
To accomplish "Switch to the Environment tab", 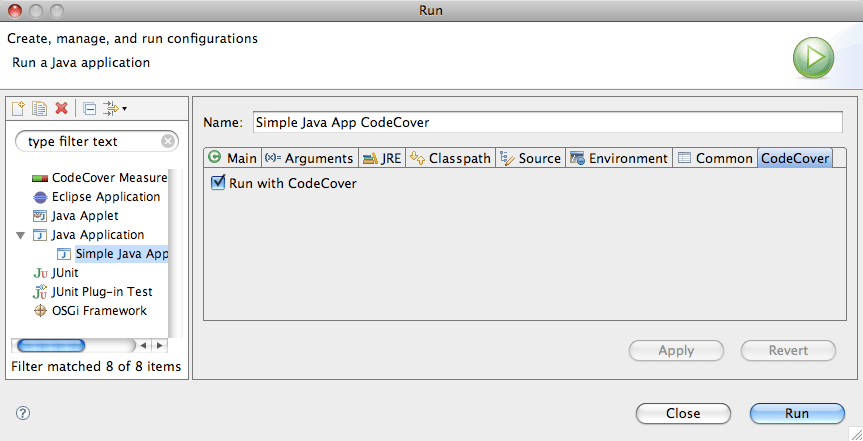I will click(x=619, y=159).
